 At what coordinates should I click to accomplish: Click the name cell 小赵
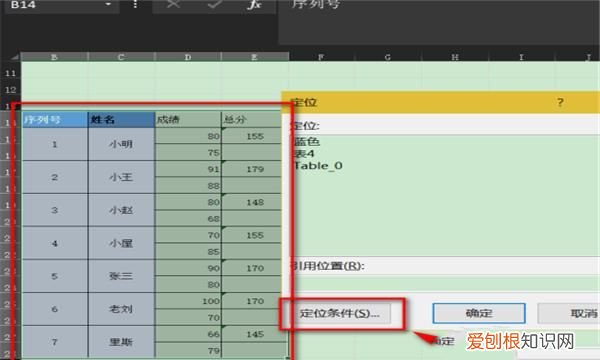121,210
